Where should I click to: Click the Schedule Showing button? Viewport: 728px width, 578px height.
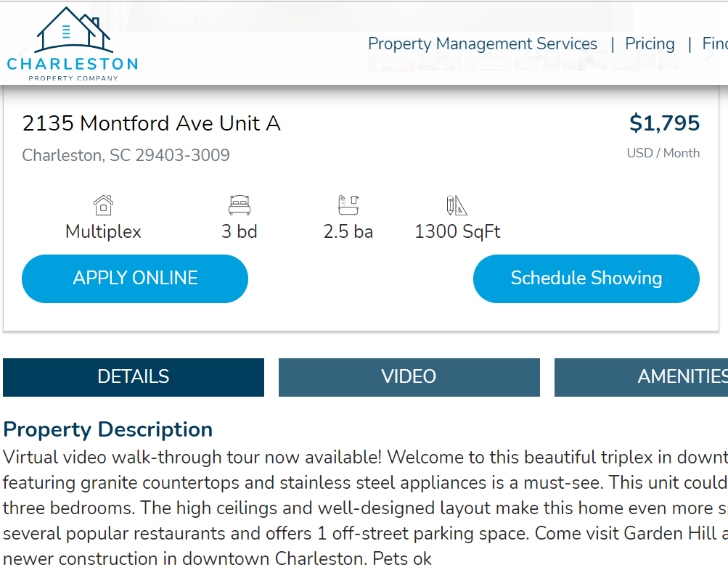pyautogui.click(x=586, y=278)
